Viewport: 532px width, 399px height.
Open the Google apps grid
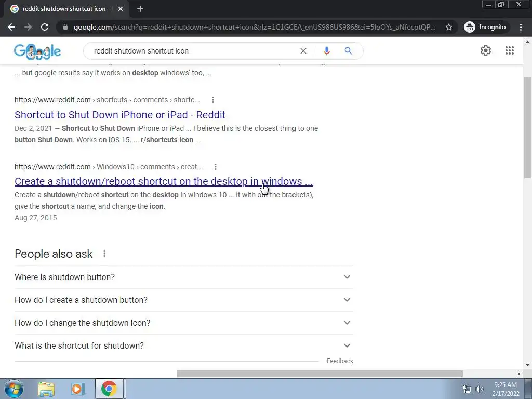[509, 50]
